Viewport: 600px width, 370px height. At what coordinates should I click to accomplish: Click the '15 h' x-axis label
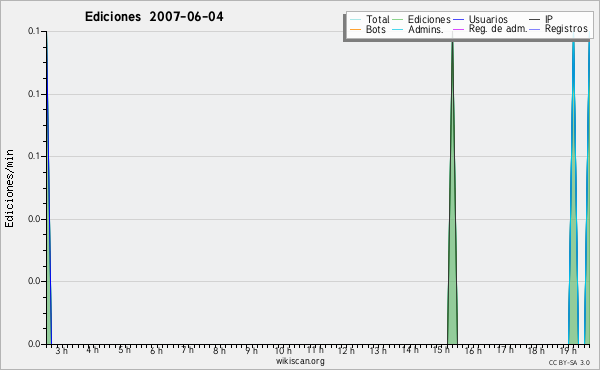click(441, 350)
